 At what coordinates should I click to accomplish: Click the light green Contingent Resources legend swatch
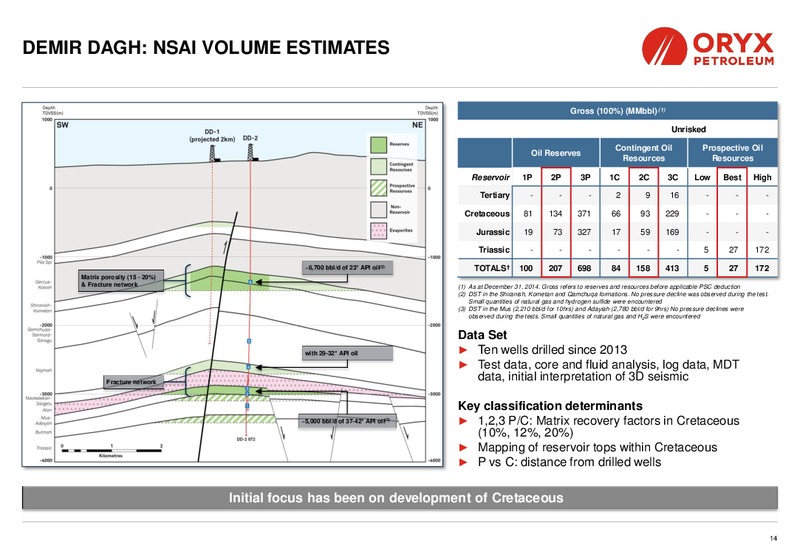pyautogui.click(x=378, y=166)
